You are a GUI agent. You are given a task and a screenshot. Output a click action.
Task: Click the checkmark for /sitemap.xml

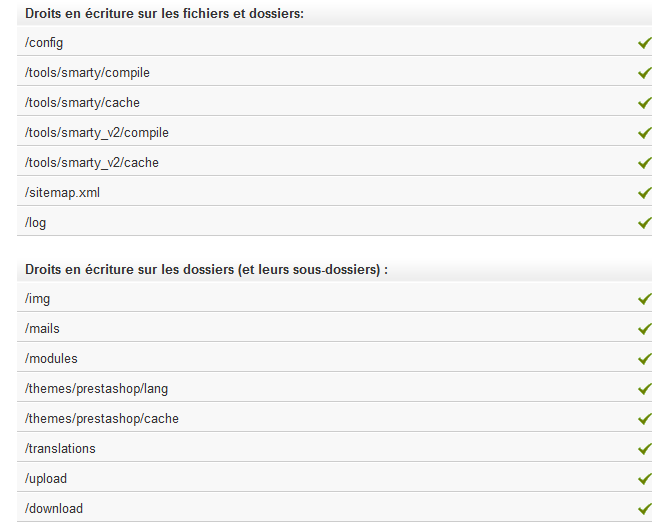645,193
